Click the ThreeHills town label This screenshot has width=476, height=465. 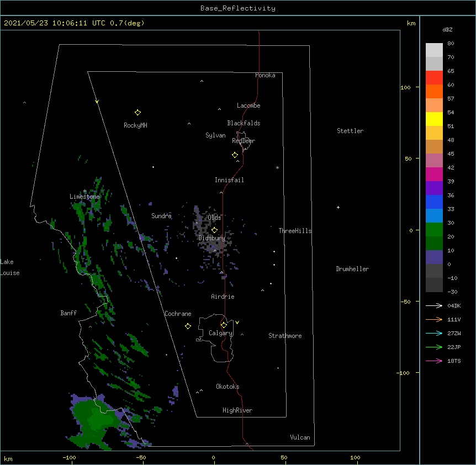[x=295, y=231]
